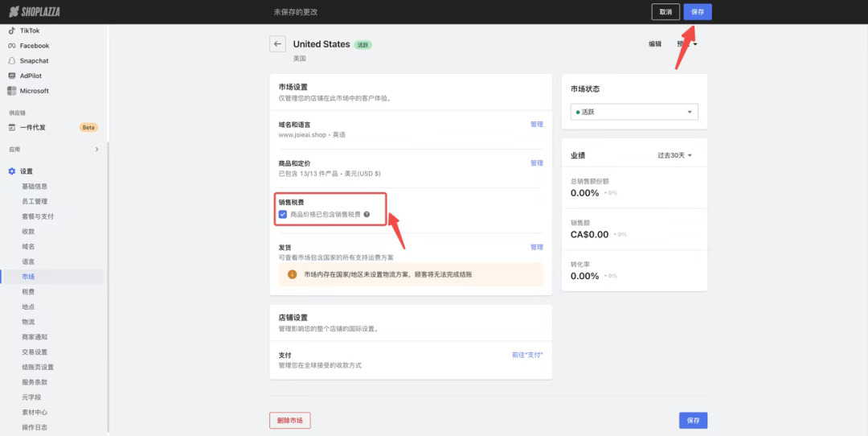Click the Facebook channel icon
This screenshot has height=436, width=868.
(12, 46)
